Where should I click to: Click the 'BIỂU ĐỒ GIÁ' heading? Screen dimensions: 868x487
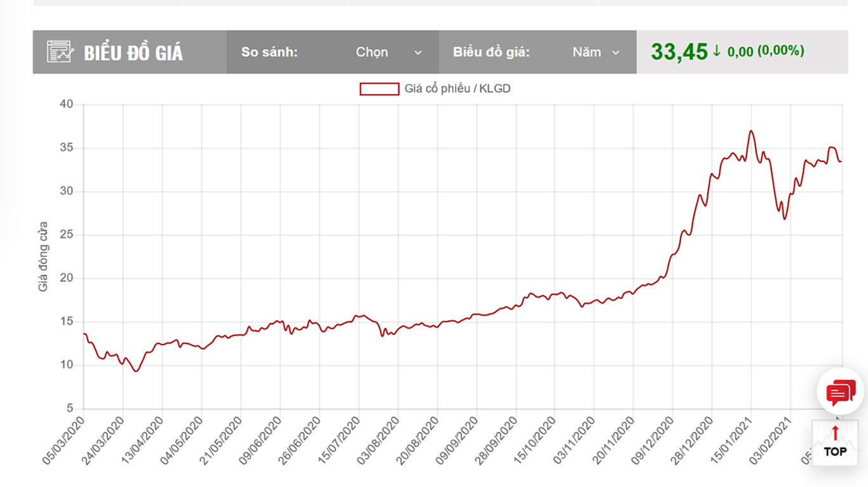133,53
